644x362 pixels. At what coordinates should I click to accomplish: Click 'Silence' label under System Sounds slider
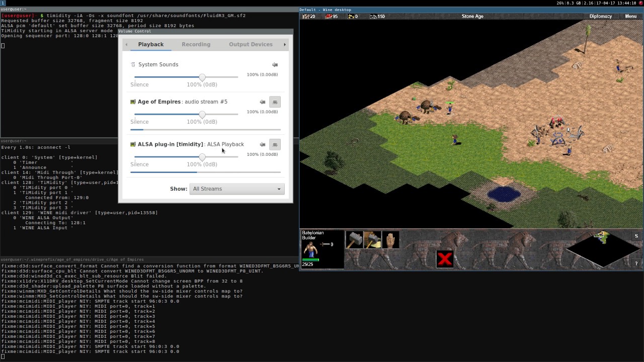(x=139, y=84)
